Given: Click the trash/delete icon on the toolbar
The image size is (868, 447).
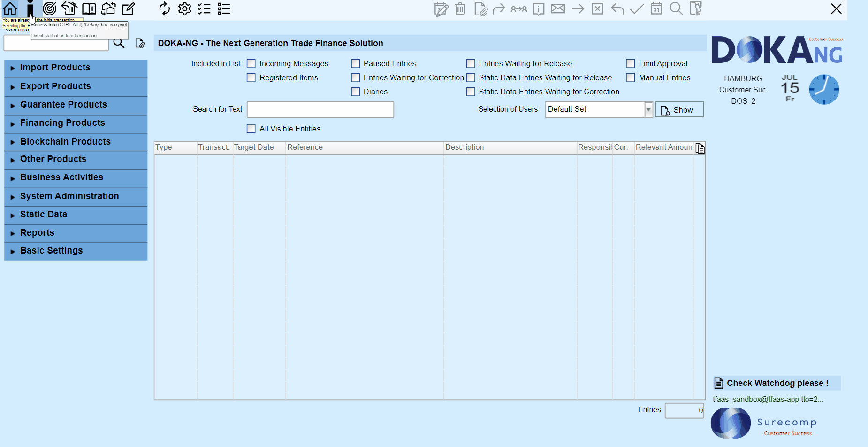Looking at the screenshot, I should coord(460,8).
